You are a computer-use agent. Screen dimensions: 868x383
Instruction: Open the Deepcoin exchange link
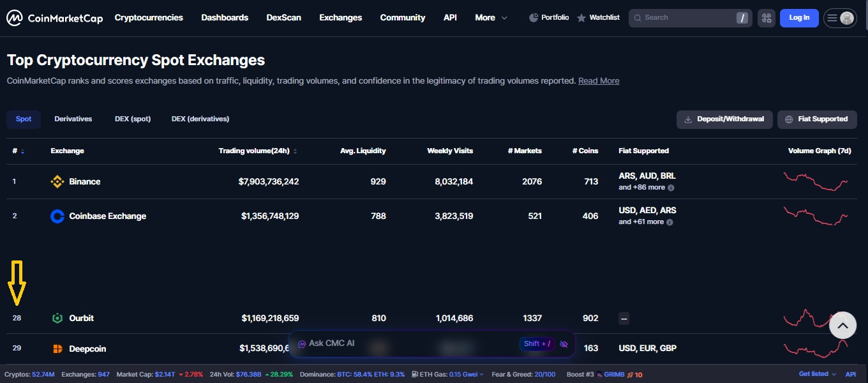(x=87, y=349)
